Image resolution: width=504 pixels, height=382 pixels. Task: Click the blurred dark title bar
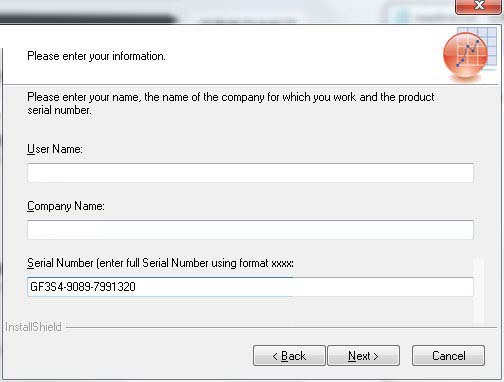pos(87,18)
